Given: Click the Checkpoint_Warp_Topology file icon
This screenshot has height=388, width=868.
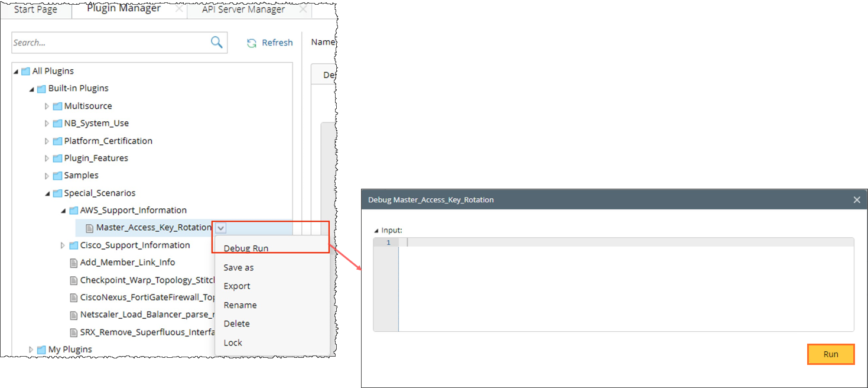Looking at the screenshot, I should pos(74,280).
